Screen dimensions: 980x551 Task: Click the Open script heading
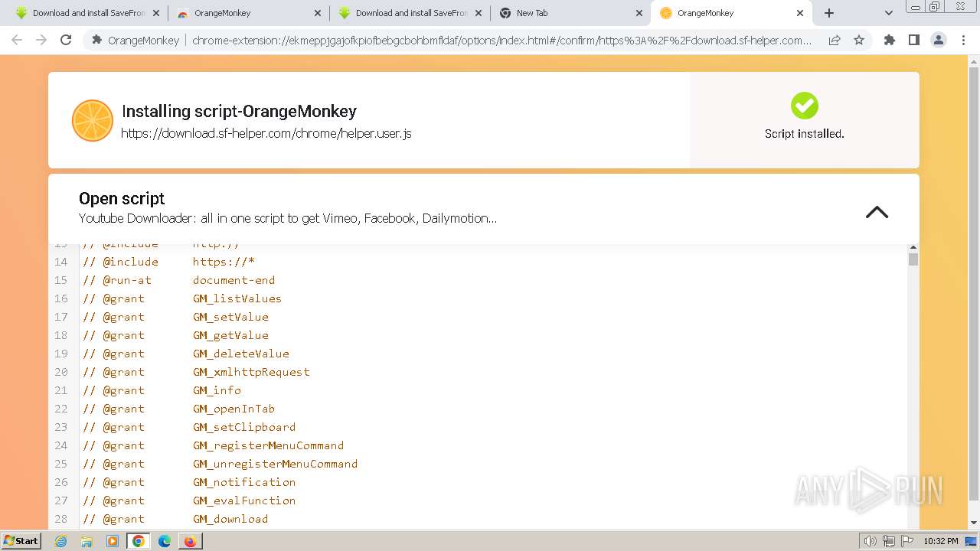[x=122, y=198]
